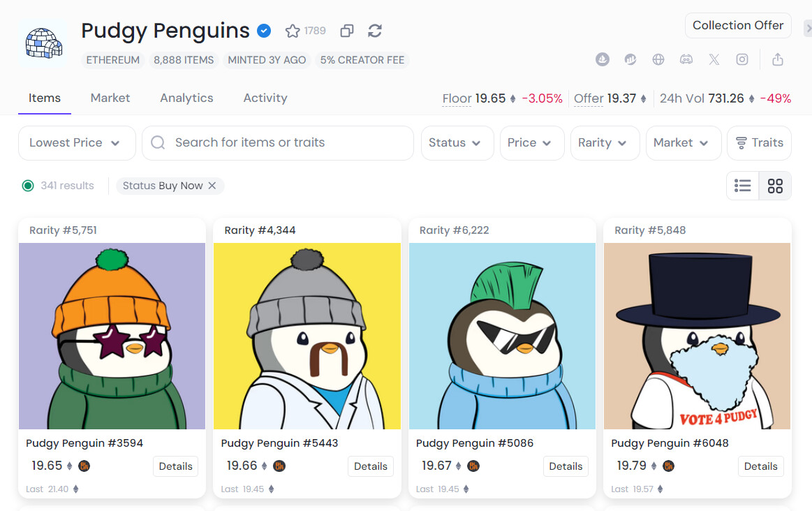Remove the Status Buy Now filter chip
Screen dimensions: 812x511
coord(212,186)
